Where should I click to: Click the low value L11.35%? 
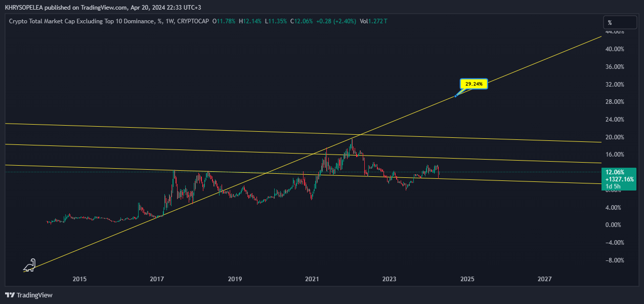click(x=276, y=21)
